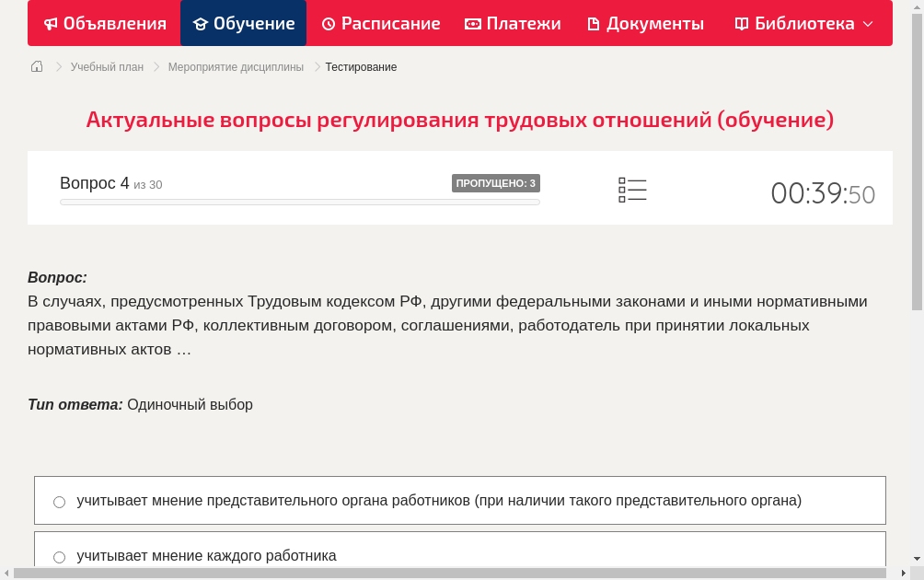This screenshot has width=924, height=580.
Task: Open the Учебный план breadcrumb link
Action: tap(107, 66)
